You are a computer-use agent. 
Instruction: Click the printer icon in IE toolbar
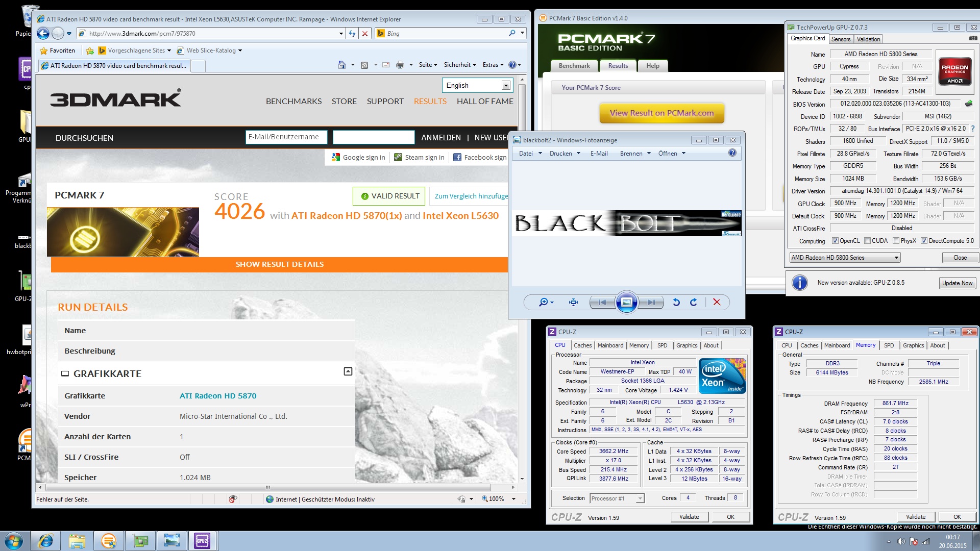(x=400, y=65)
